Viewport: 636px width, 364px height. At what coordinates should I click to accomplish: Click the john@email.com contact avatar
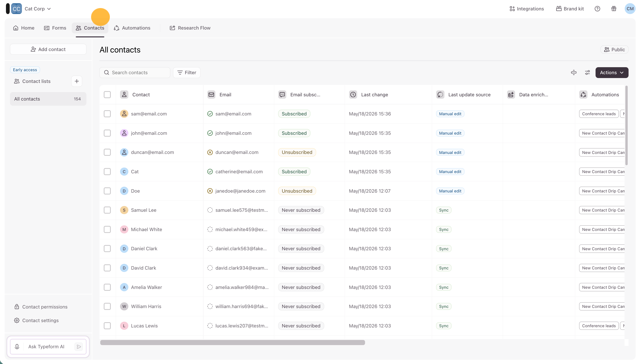124,133
